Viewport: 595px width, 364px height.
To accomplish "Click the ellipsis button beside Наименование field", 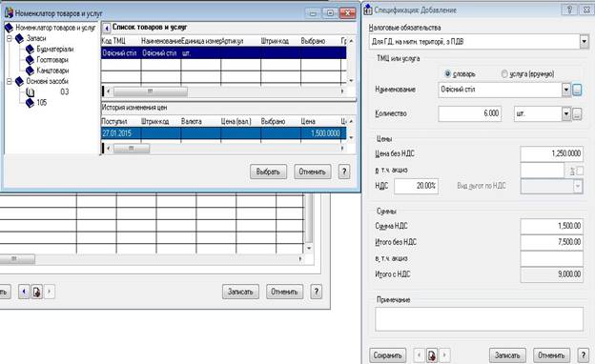I will tap(577, 90).
